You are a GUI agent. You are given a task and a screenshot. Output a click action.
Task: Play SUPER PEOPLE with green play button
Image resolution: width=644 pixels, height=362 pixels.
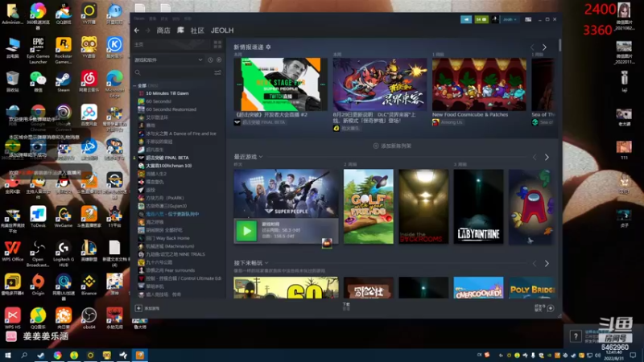[x=246, y=231]
